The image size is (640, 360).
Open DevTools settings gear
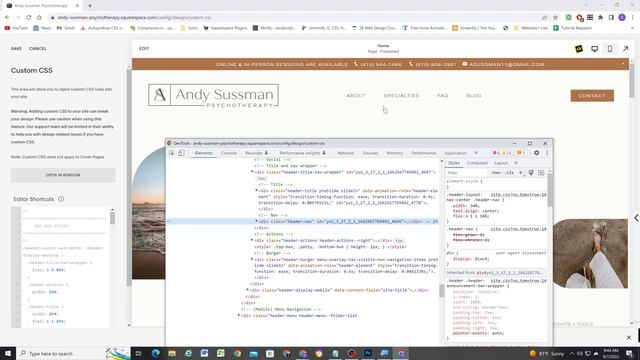[536, 153]
